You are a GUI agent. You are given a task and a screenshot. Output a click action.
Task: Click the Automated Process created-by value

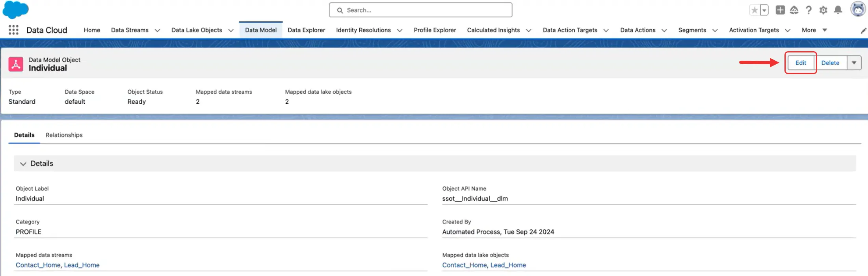click(498, 232)
